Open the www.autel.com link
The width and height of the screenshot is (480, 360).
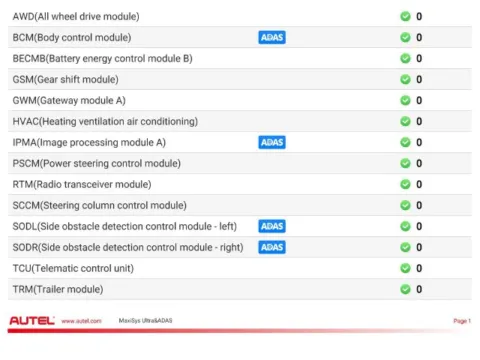click(x=81, y=321)
